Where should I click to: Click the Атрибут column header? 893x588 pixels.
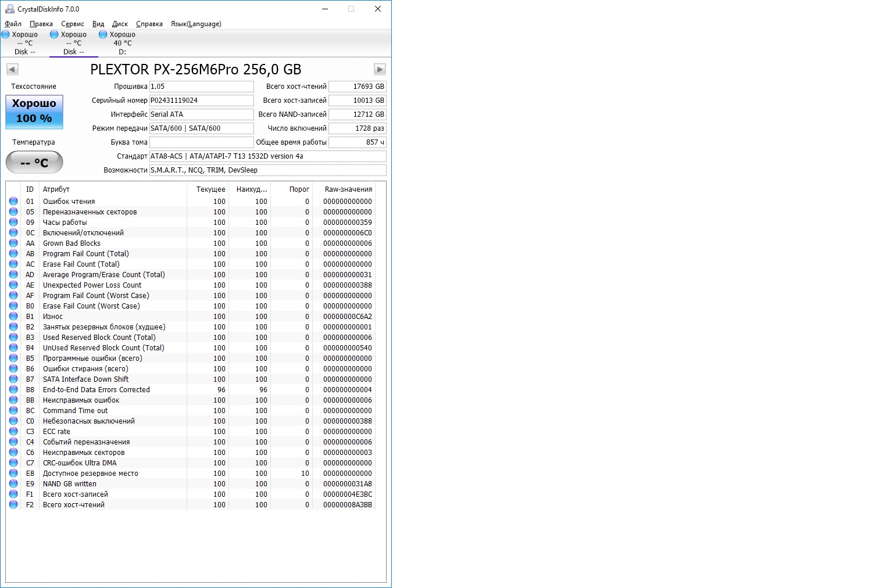pos(113,189)
